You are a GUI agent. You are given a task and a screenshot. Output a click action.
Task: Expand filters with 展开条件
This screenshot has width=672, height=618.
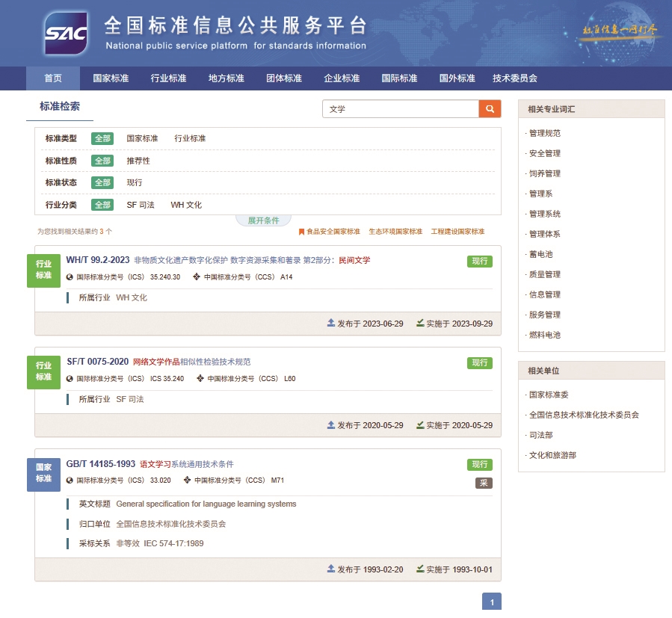tap(263, 220)
